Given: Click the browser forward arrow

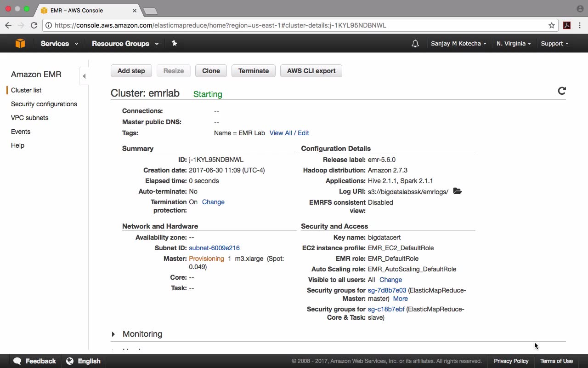Looking at the screenshot, I should tap(21, 25).
